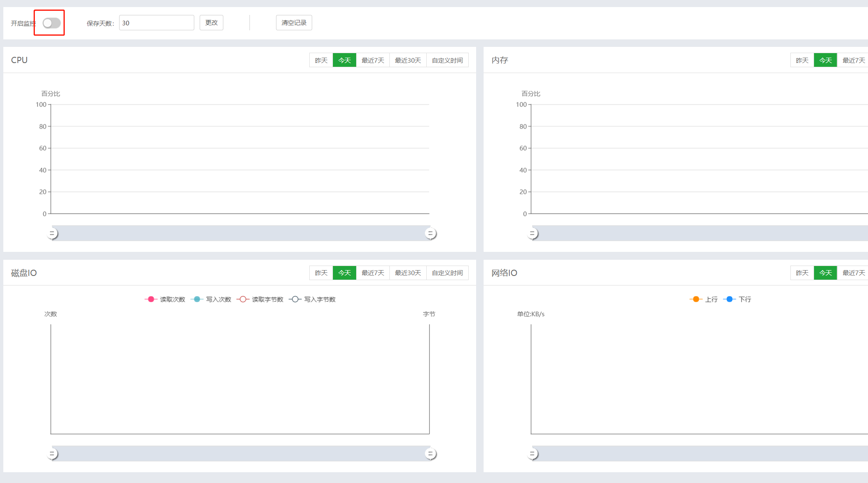868x483 pixels.
Task: Toggle 写入次数 legend series marker
Action: [x=197, y=299]
